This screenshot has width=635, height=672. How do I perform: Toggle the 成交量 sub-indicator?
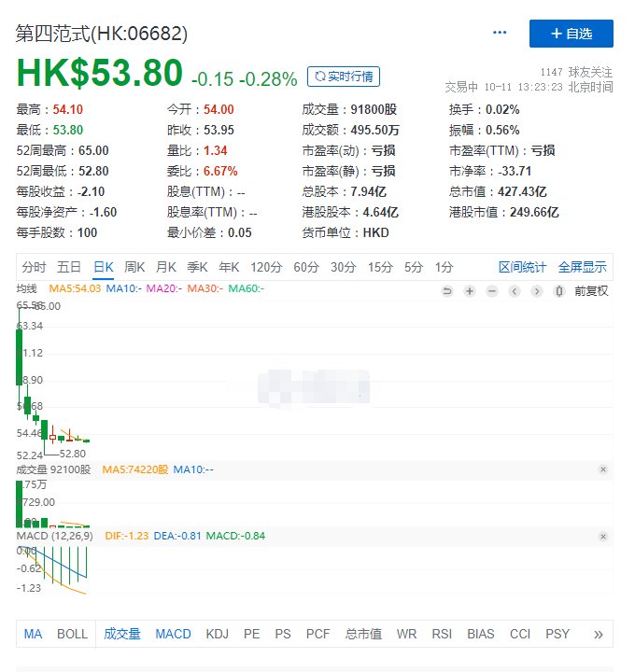122,634
